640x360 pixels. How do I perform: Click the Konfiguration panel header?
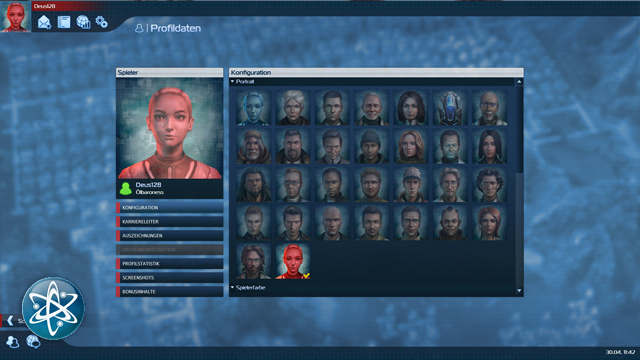click(376, 72)
